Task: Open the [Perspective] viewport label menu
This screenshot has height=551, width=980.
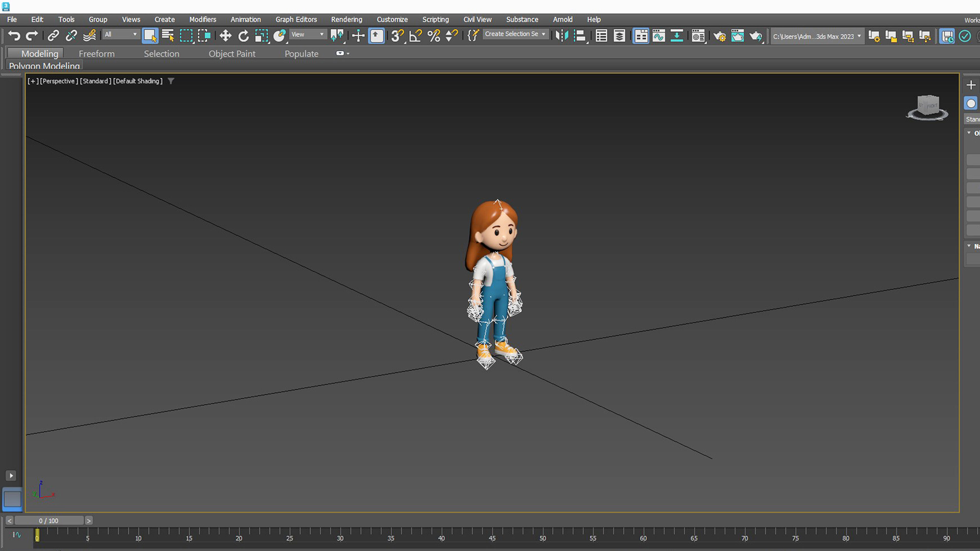Action: click(59, 81)
